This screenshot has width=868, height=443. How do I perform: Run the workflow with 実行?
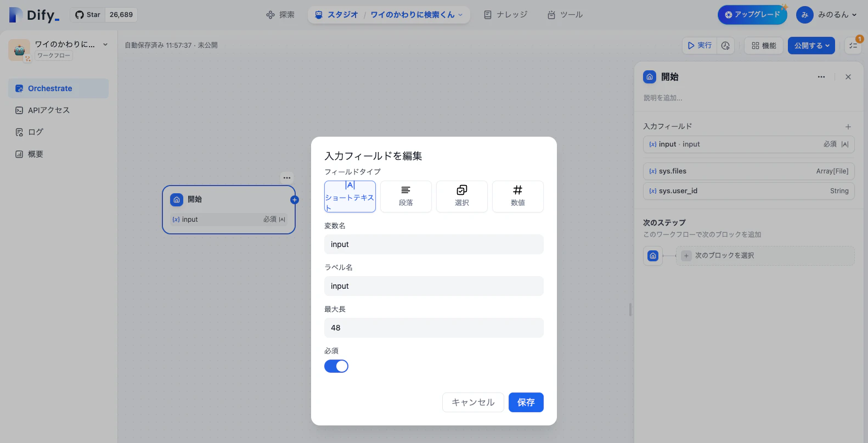[700, 46]
